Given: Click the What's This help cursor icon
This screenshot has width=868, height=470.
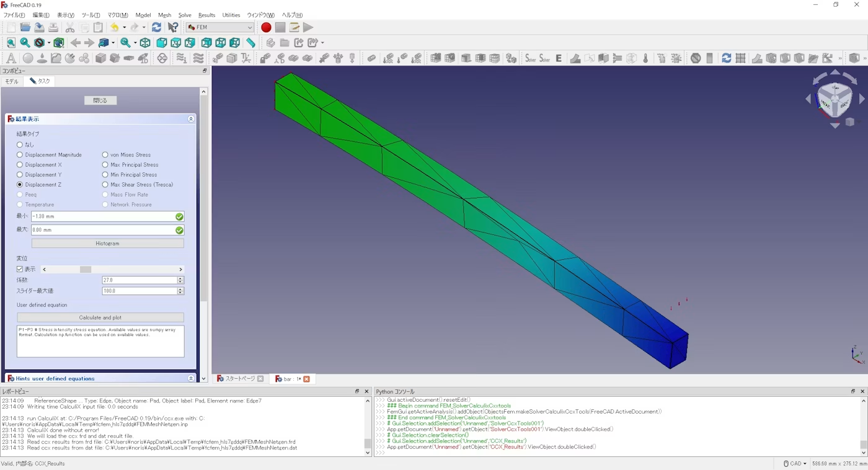Looking at the screenshot, I should pos(173,27).
